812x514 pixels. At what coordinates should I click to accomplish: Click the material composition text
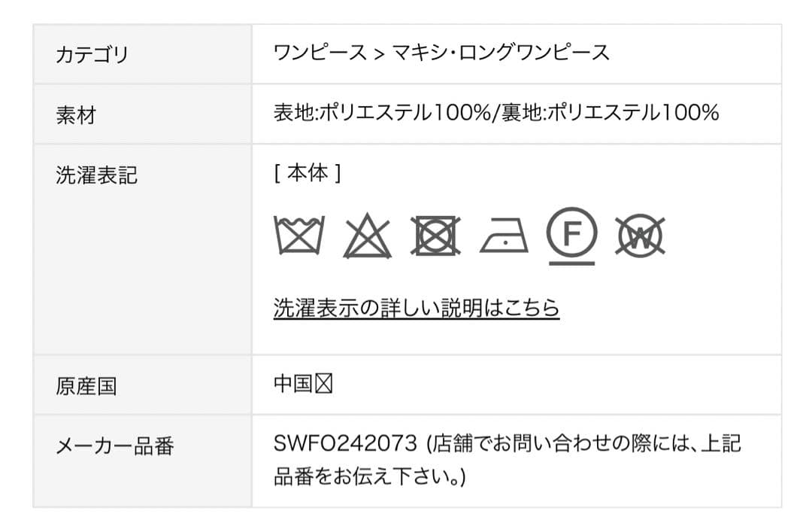495,113
